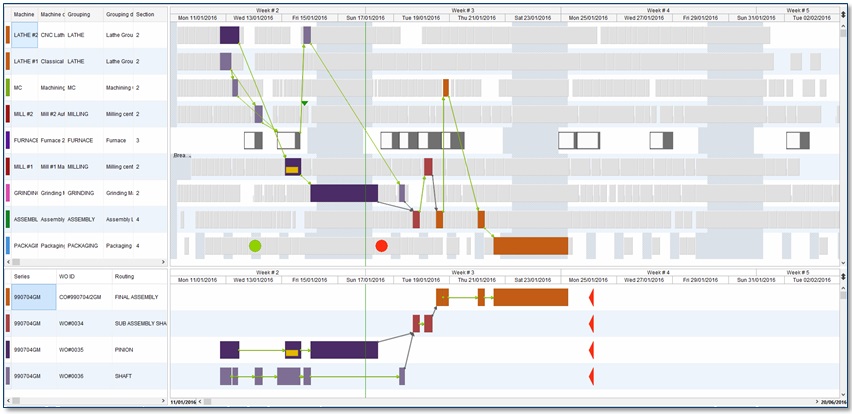The image size is (852, 414).
Task: Select the light purple bar on LATHE #1 row
Action: [225, 61]
